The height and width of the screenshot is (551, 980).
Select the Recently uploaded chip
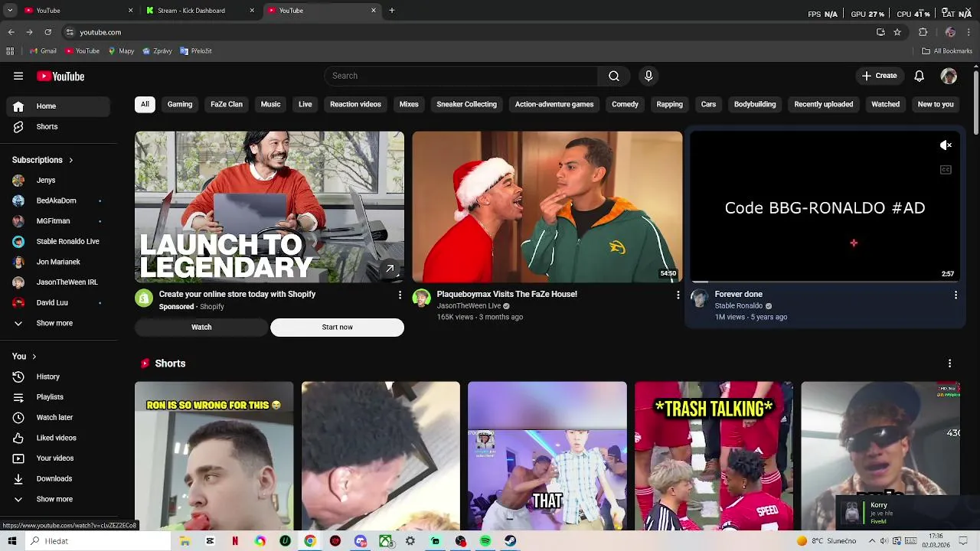pyautogui.click(x=824, y=104)
